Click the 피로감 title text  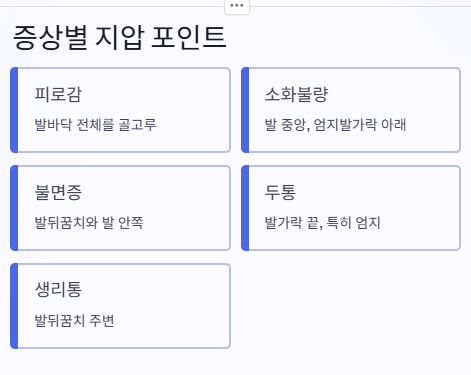[58, 94]
